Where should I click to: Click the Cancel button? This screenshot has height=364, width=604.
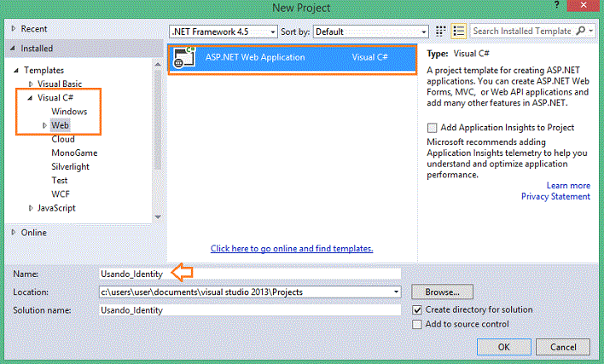coord(563,347)
